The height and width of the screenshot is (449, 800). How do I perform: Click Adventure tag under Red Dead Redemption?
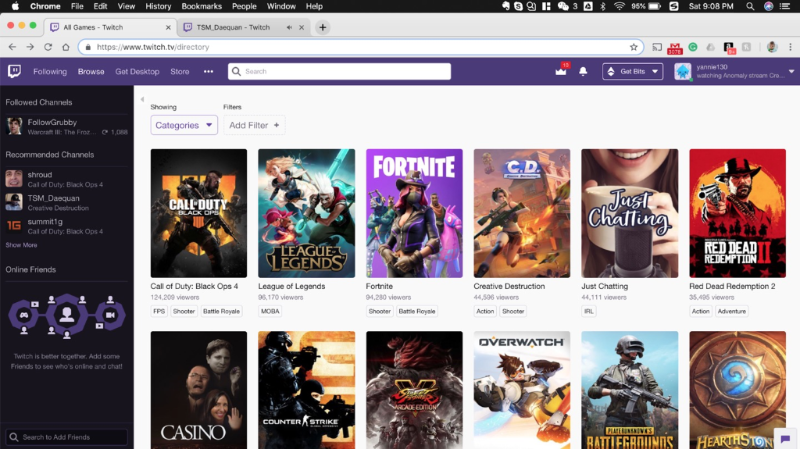pos(732,311)
